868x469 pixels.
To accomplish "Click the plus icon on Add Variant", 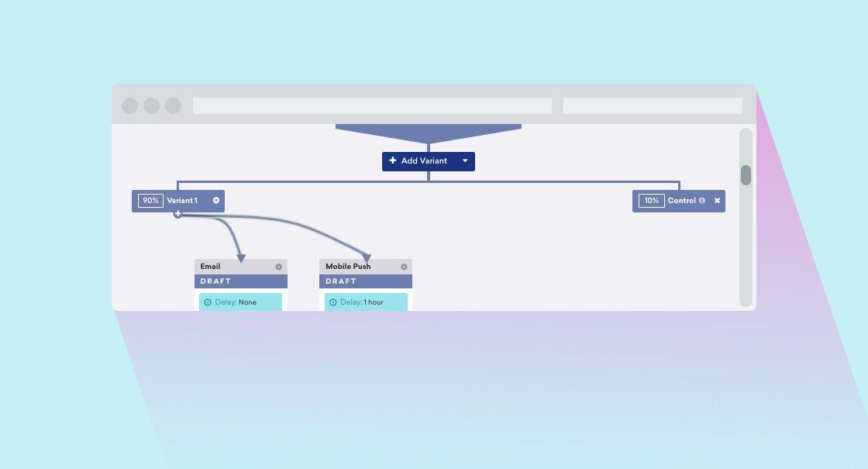I will [393, 161].
